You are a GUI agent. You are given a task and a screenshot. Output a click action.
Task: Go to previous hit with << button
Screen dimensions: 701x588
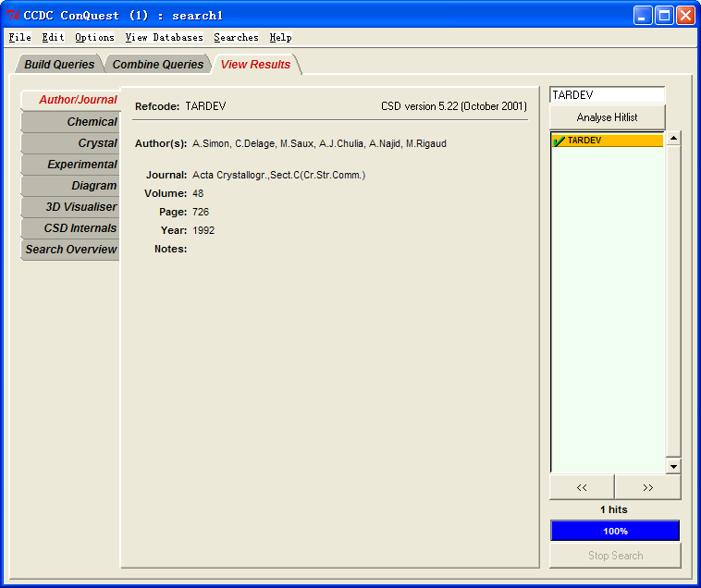pyautogui.click(x=582, y=487)
